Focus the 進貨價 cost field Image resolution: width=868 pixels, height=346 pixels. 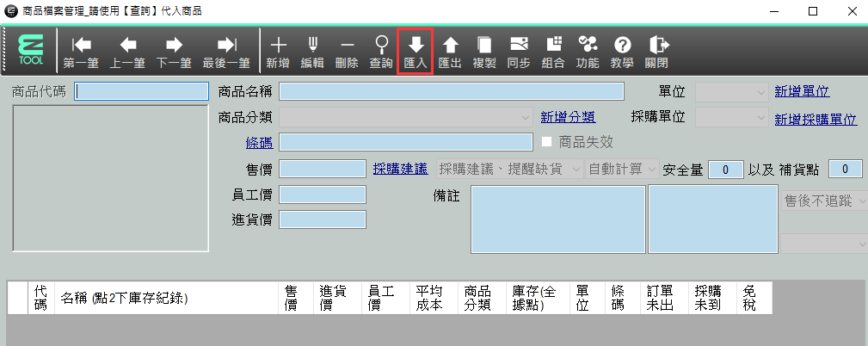pyautogui.click(x=323, y=219)
